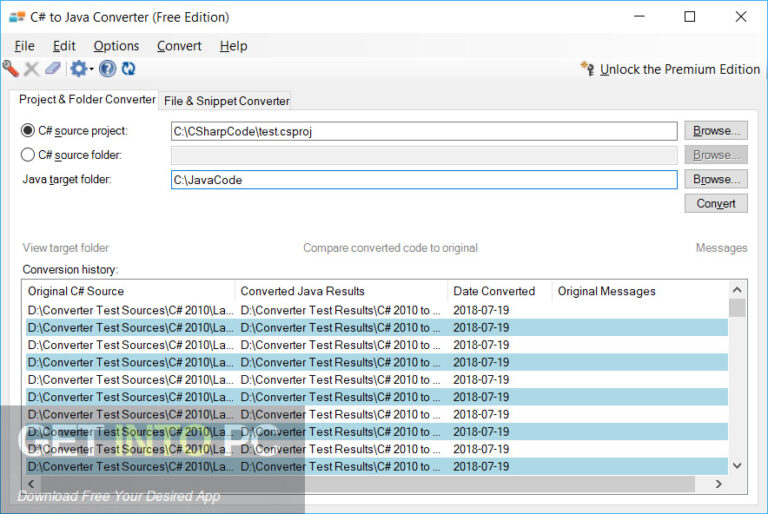The width and height of the screenshot is (768, 514).
Task: Click the history list scroll down arrow
Action: click(737, 466)
